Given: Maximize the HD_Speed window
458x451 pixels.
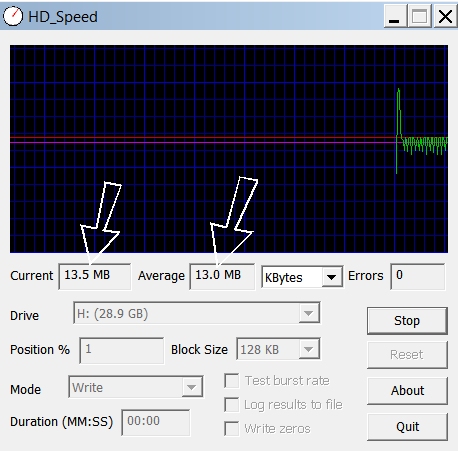Looking at the screenshot, I should tap(420, 16).
